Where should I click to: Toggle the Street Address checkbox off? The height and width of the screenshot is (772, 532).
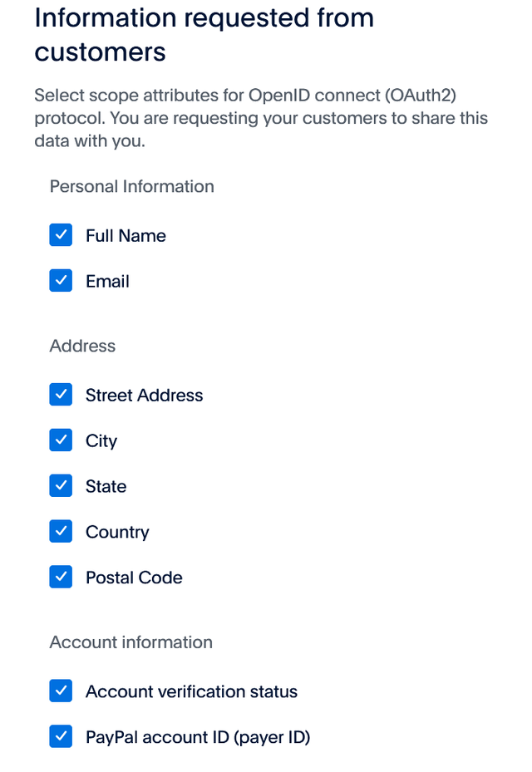60,395
